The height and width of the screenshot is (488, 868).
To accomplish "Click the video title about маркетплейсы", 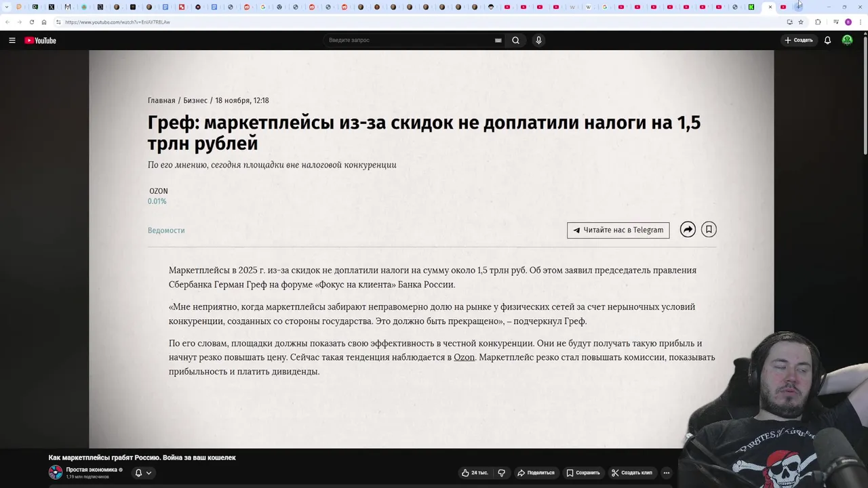I will coord(142,457).
